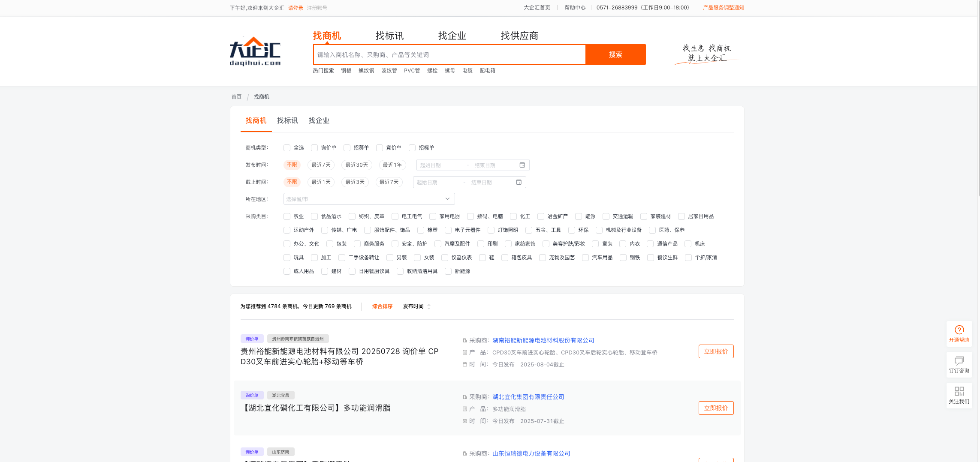This screenshot has width=980, height=462.
Task: Select 找企业 tab above search box
Action: pyautogui.click(x=452, y=36)
